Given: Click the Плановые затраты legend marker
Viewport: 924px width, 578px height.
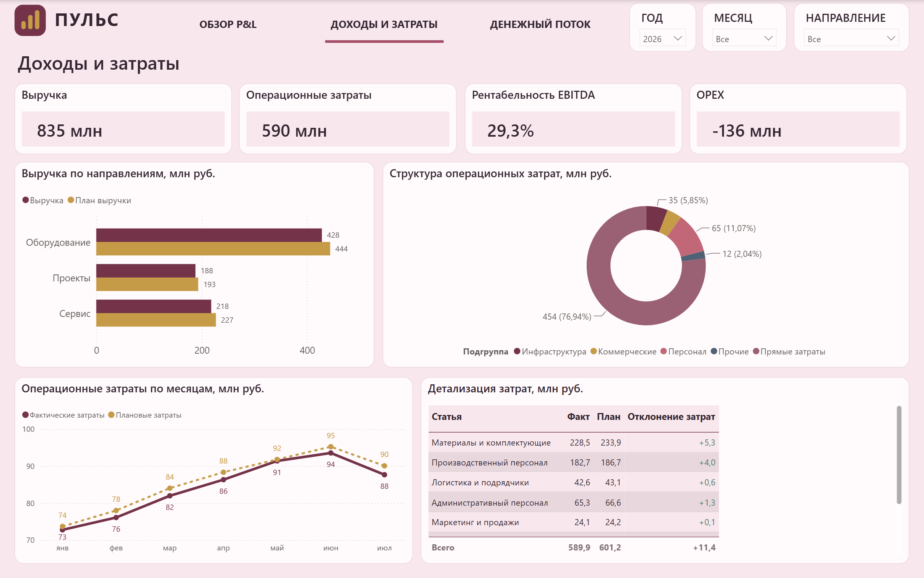Looking at the screenshot, I should click(x=111, y=415).
